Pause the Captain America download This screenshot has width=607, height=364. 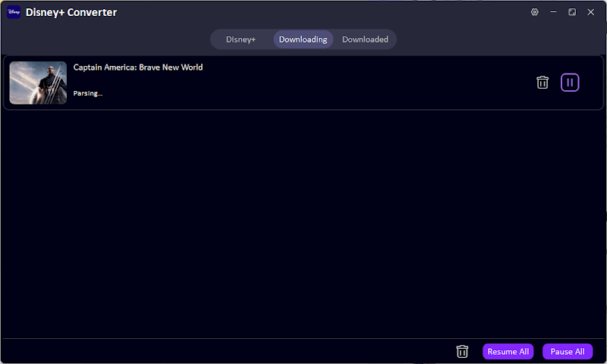[570, 83]
